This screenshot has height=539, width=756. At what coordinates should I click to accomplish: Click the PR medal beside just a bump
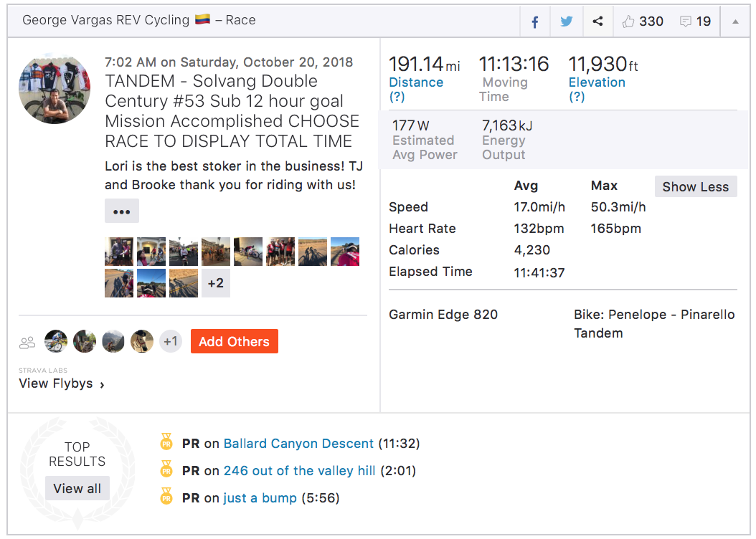166,497
